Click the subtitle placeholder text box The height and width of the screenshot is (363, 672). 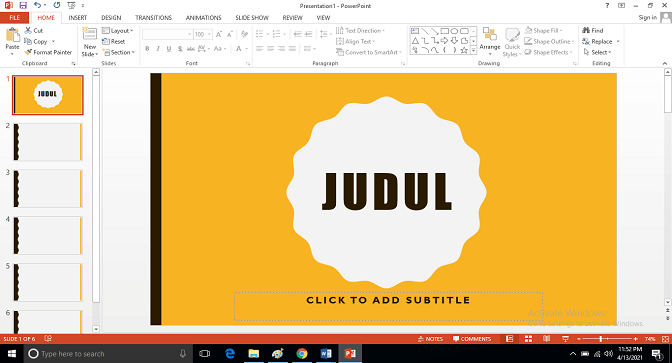point(388,306)
